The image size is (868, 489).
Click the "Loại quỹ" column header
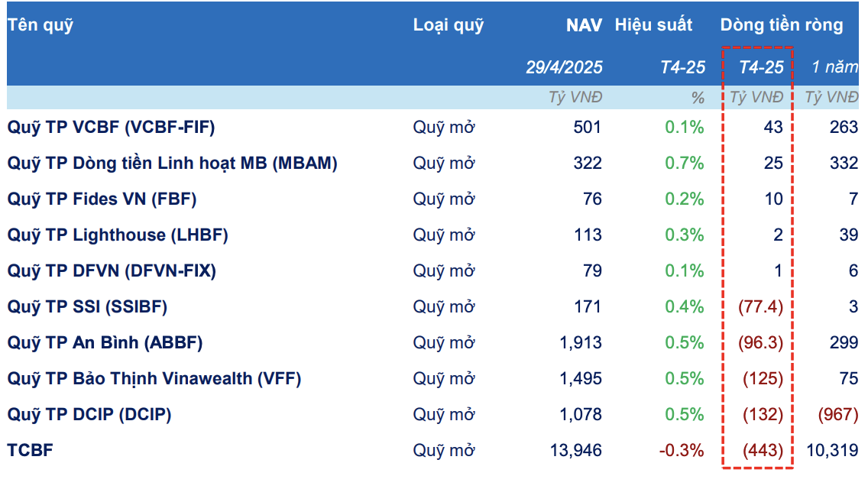449,25
